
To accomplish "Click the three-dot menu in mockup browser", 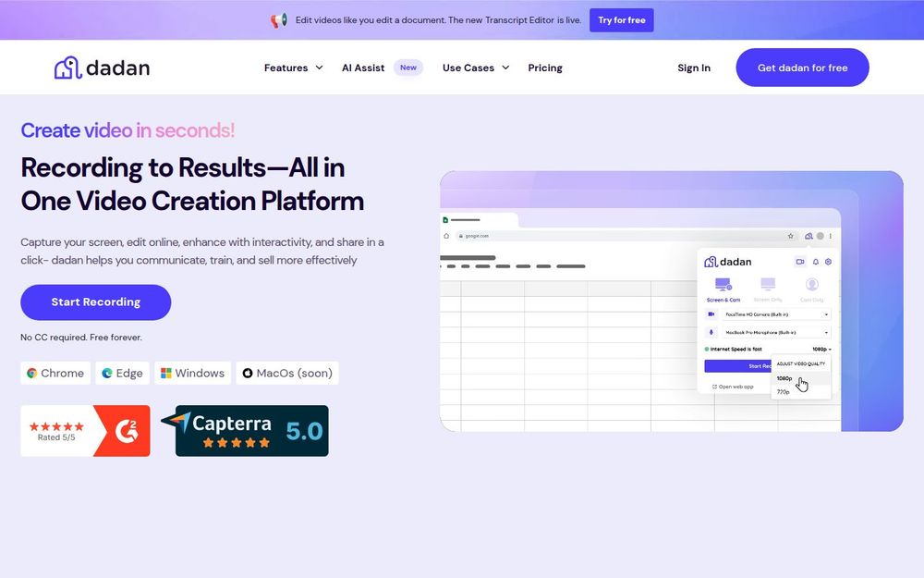I will click(x=831, y=236).
